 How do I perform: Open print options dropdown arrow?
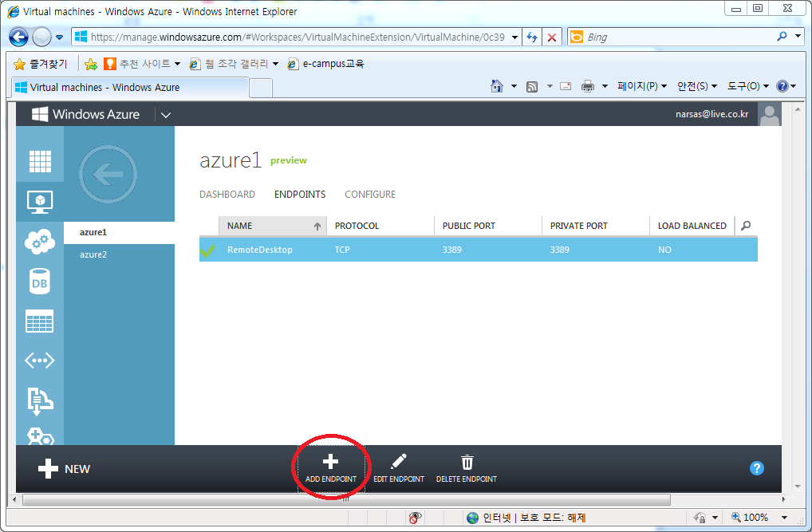(605, 86)
